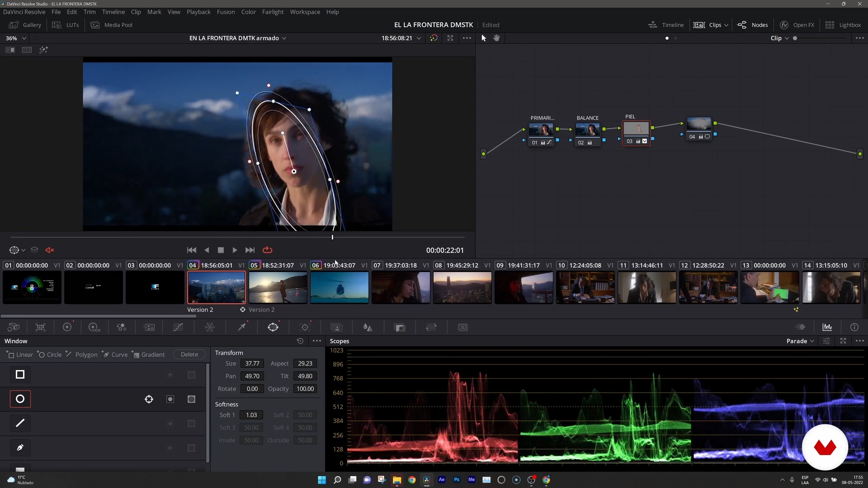868x488 pixels.
Task: Click the Soft 1 value field
Action: 251,415
